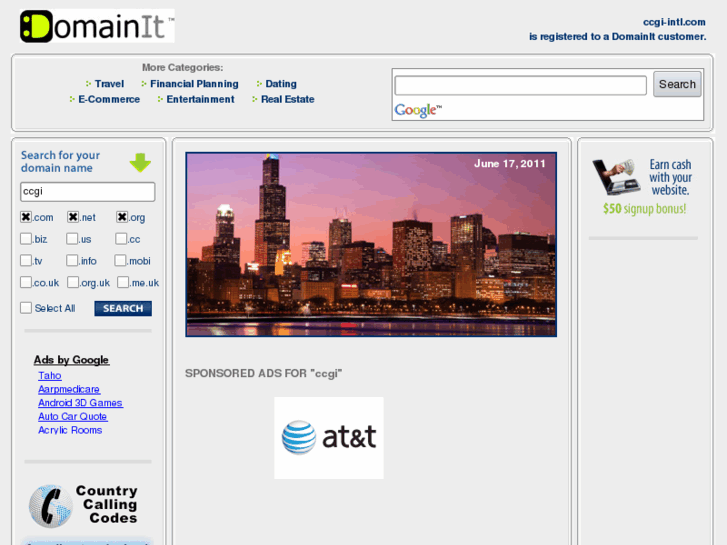Open the Financial Planning category
The height and width of the screenshot is (545, 727).
(x=194, y=84)
